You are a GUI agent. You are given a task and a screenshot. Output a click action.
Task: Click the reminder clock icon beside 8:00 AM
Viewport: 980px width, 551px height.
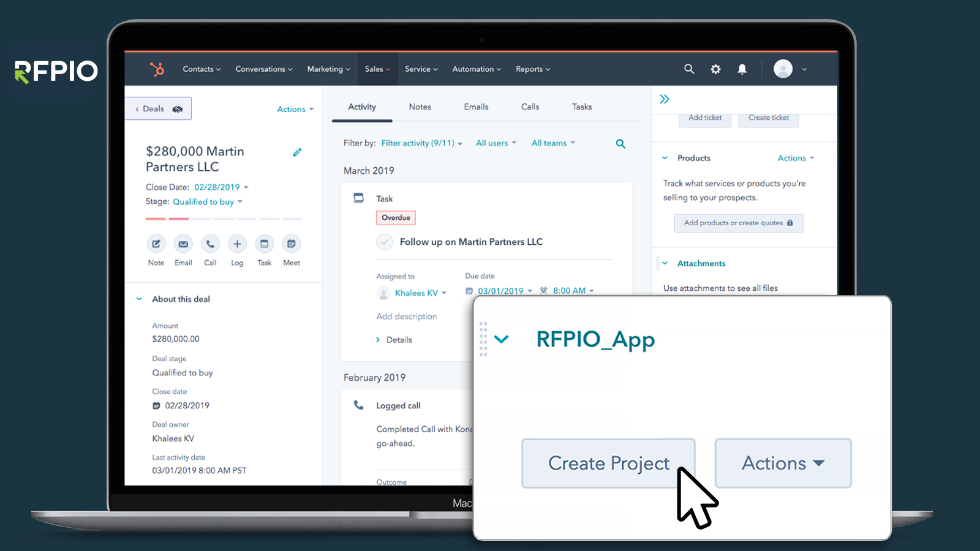[x=543, y=291]
